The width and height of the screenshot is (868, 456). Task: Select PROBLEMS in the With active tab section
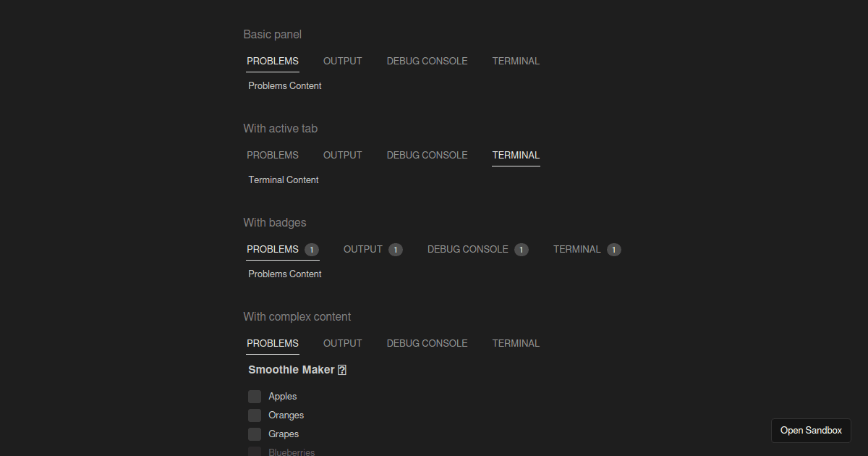pos(273,155)
